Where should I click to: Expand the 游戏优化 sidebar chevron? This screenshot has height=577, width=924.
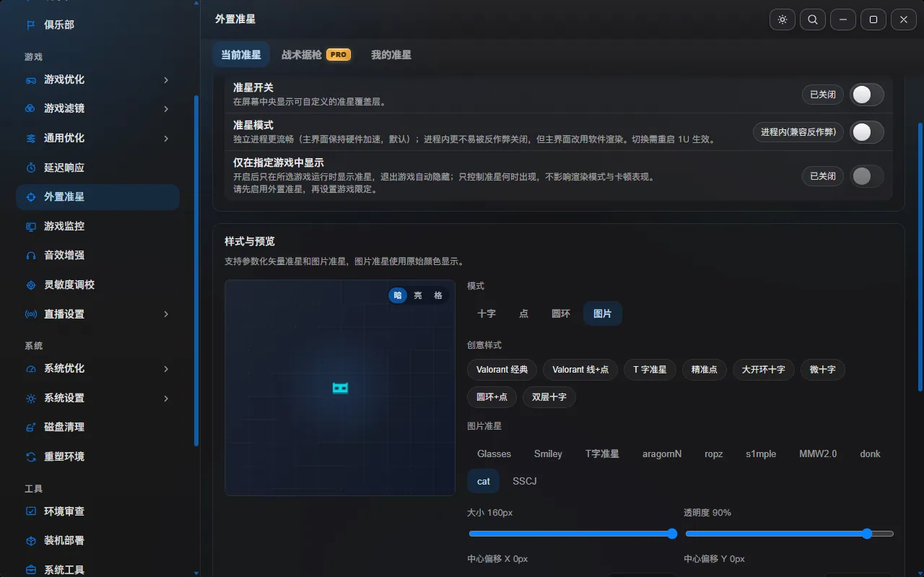[x=166, y=79]
